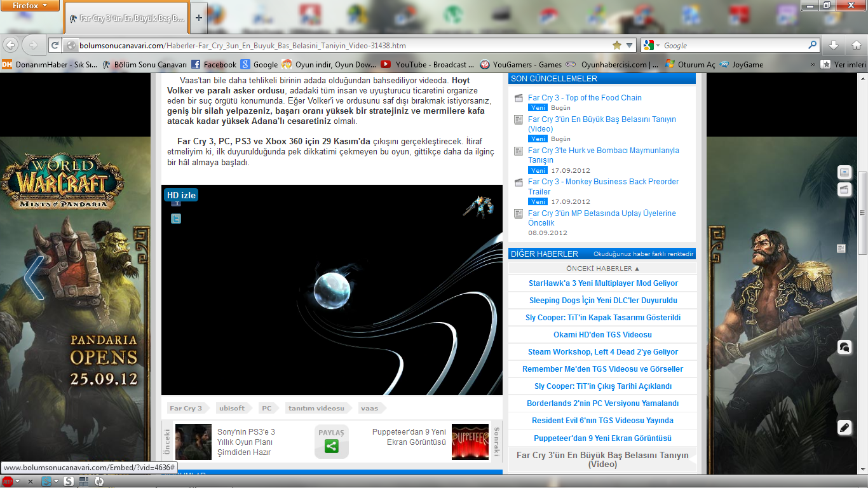The height and width of the screenshot is (488, 868).
Task: Click the circular sync add-on icon
Action: [99, 482]
